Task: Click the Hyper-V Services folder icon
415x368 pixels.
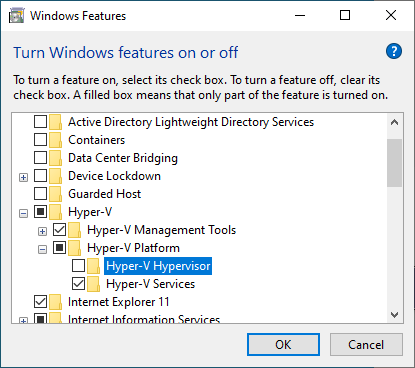Action: [x=94, y=284]
